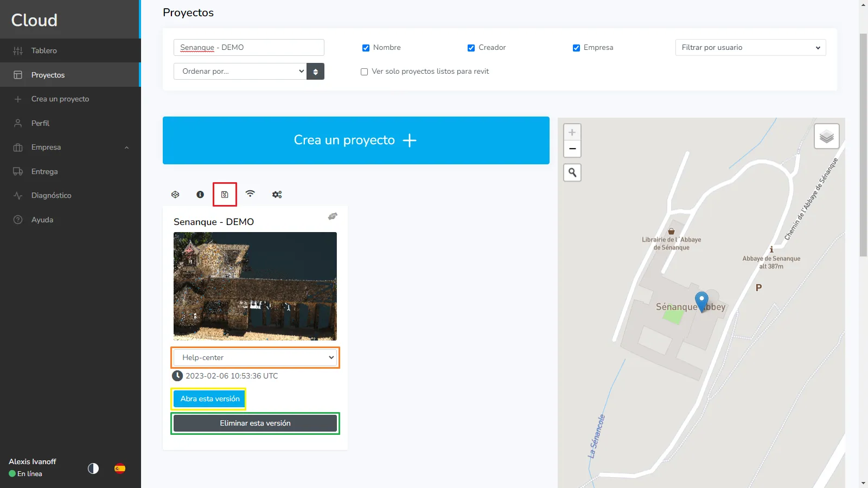Click the Spanish flag language icon
The height and width of the screenshot is (488, 868).
(120, 468)
